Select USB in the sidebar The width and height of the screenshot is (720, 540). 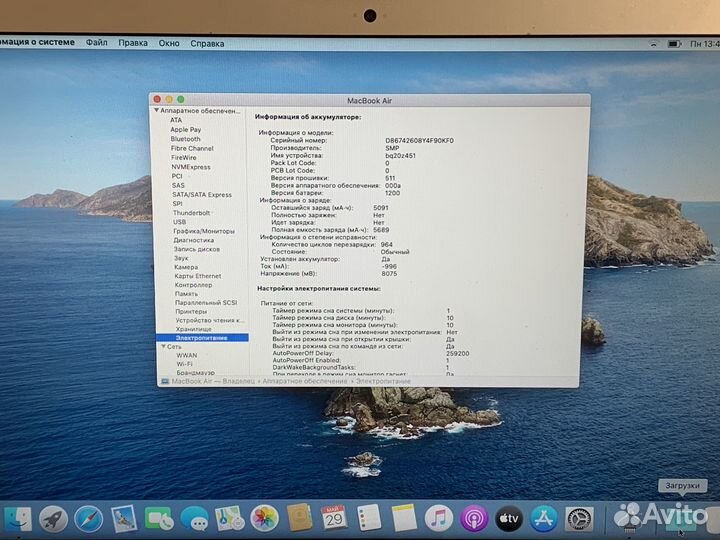point(179,222)
